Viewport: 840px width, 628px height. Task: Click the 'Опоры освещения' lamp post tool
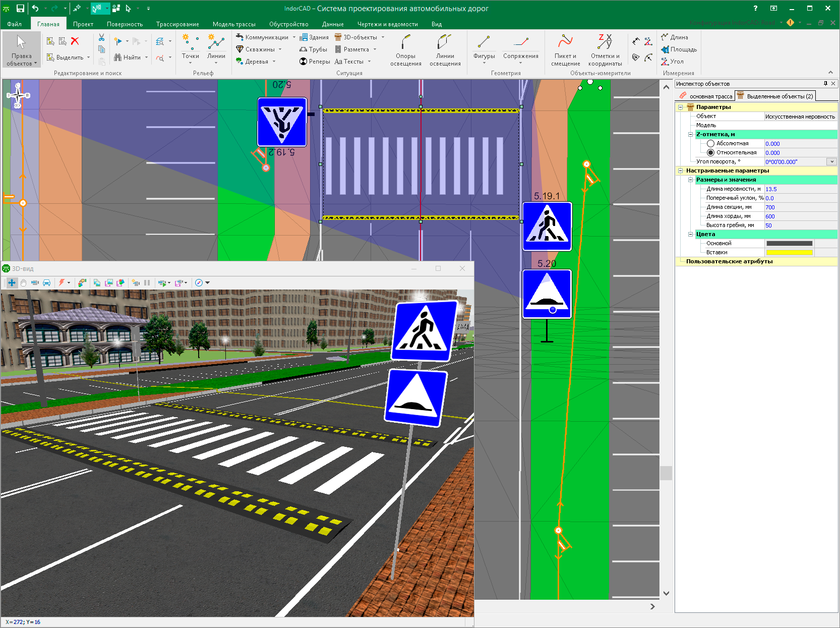point(405,49)
